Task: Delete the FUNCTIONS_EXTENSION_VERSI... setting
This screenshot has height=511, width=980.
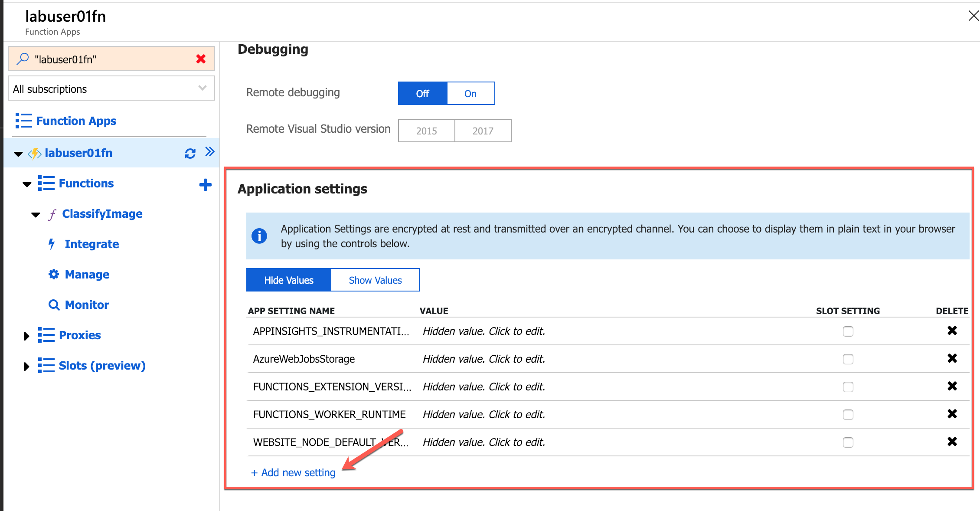Action: (x=952, y=386)
